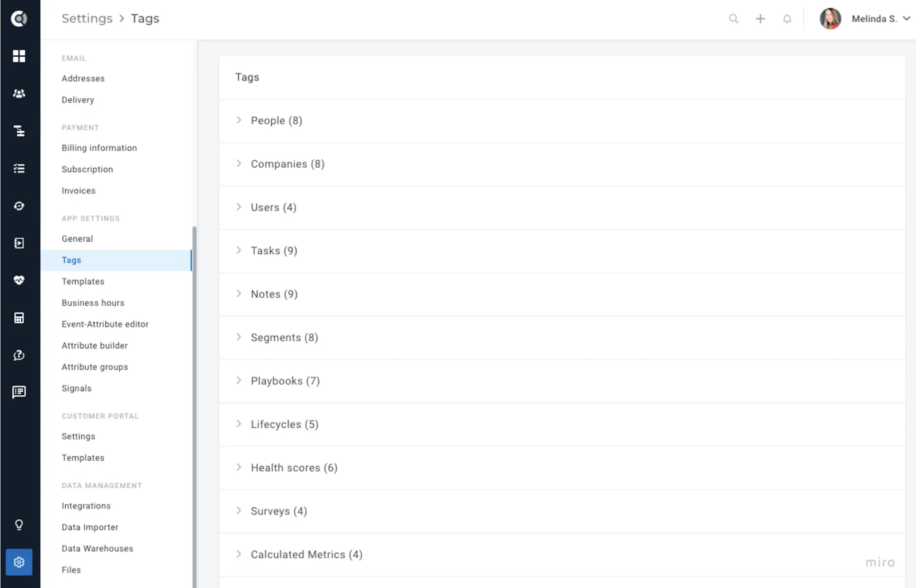This screenshot has height=588, width=916.
Task: Click the calculator icon in sidebar
Action: point(19,318)
